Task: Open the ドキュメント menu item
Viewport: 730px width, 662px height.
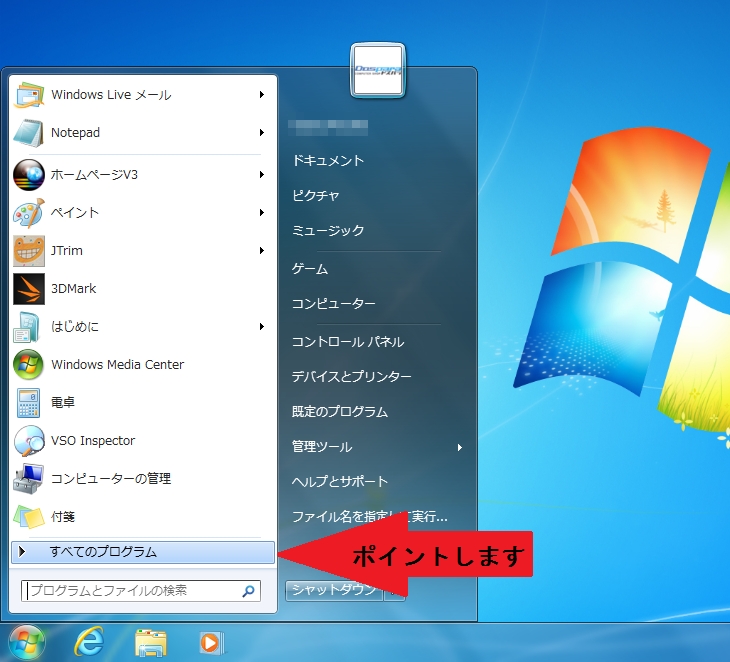Action: point(328,161)
